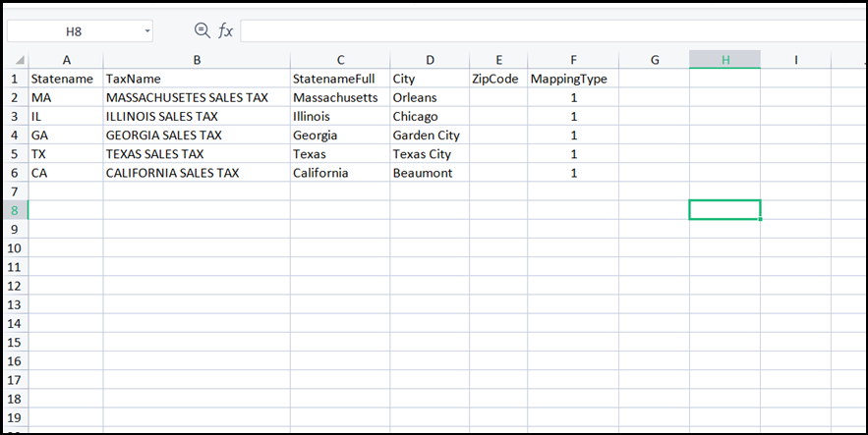
Task: Click the Name Box showing H8
Action: click(74, 31)
